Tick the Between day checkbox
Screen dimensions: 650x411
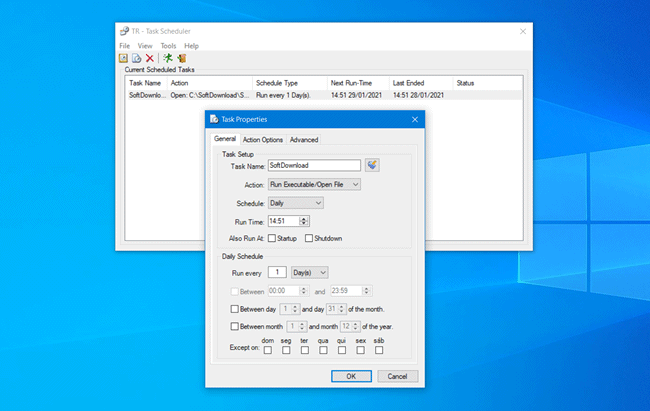coord(235,309)
